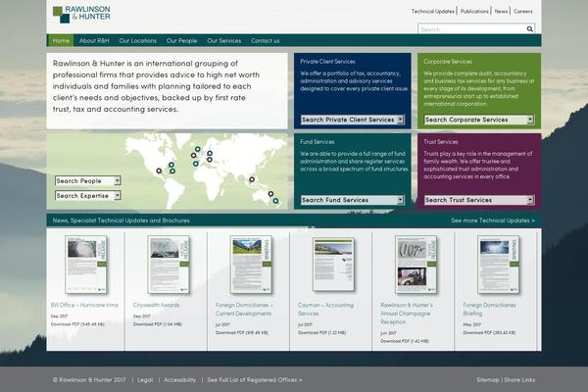The image size is (588, 392).
Task: Open the Our Locations menu
Action: 137,40
